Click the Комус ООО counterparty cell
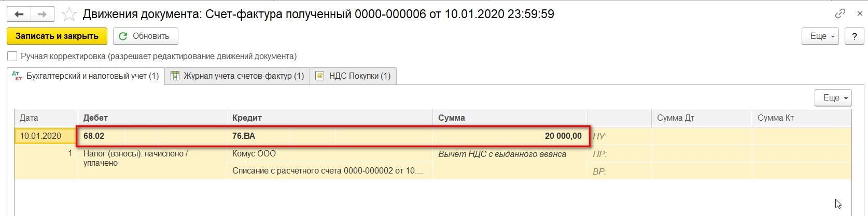 [254, 154]
